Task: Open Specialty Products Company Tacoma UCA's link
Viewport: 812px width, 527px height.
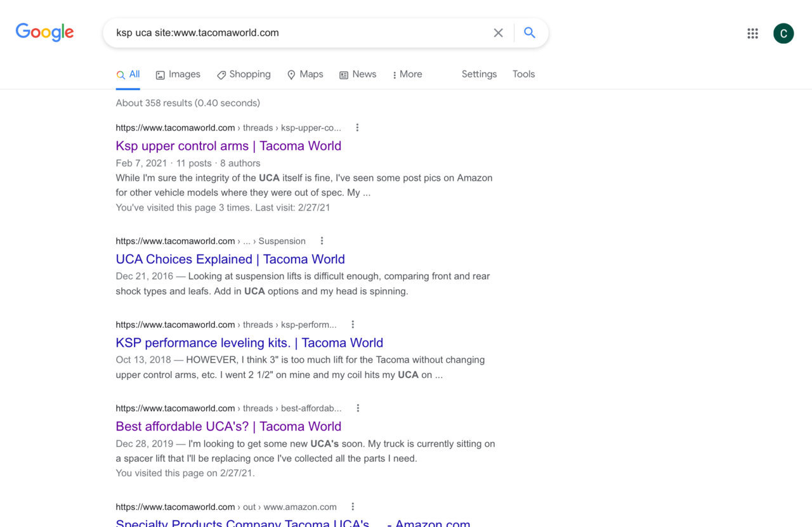Action: (x=293, y=523)
